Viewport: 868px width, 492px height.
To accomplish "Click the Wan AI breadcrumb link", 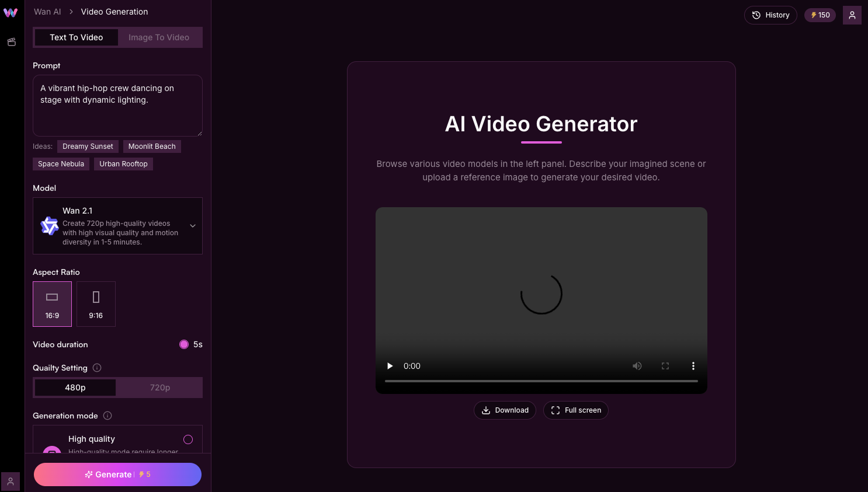I will 47,12.
